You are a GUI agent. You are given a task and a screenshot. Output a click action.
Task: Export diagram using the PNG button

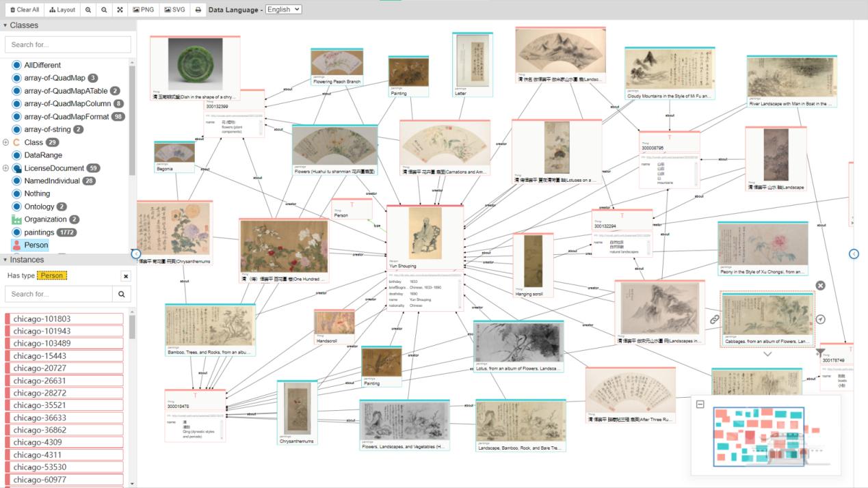coord(144,10)
